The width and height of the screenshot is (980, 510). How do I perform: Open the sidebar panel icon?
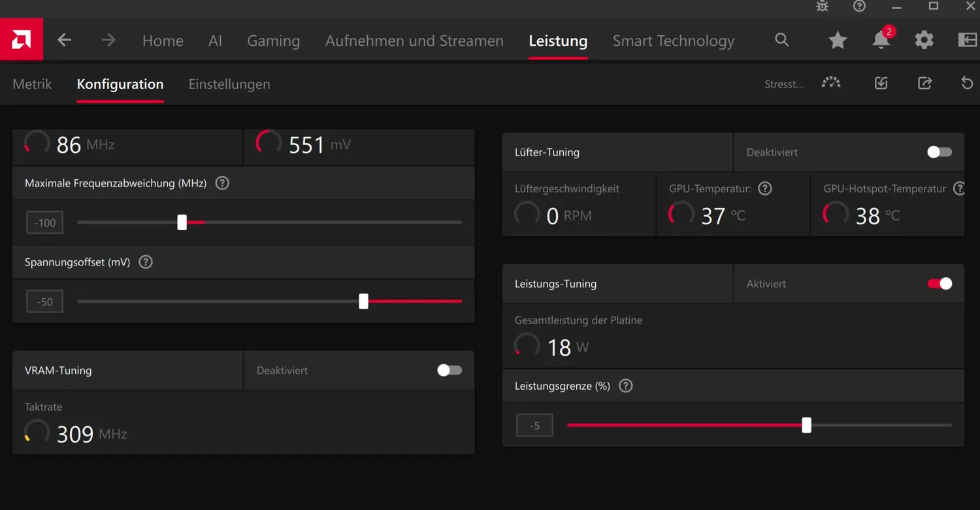968,40
